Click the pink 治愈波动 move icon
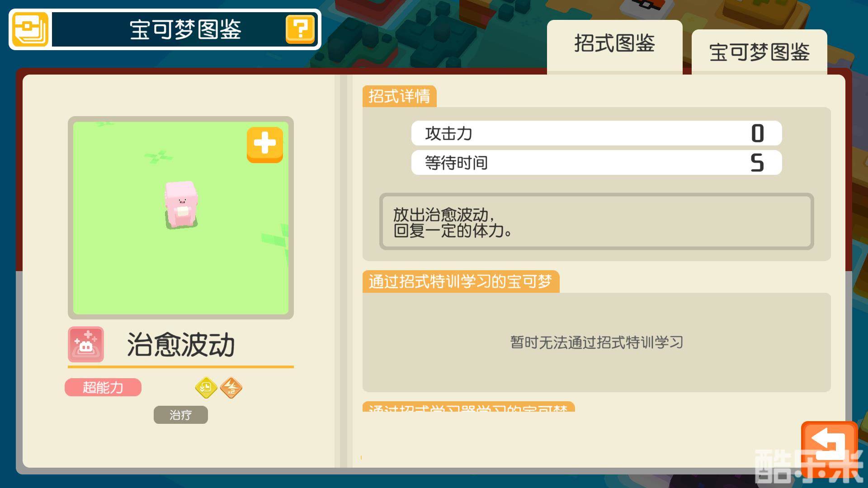 click(86, 344)
